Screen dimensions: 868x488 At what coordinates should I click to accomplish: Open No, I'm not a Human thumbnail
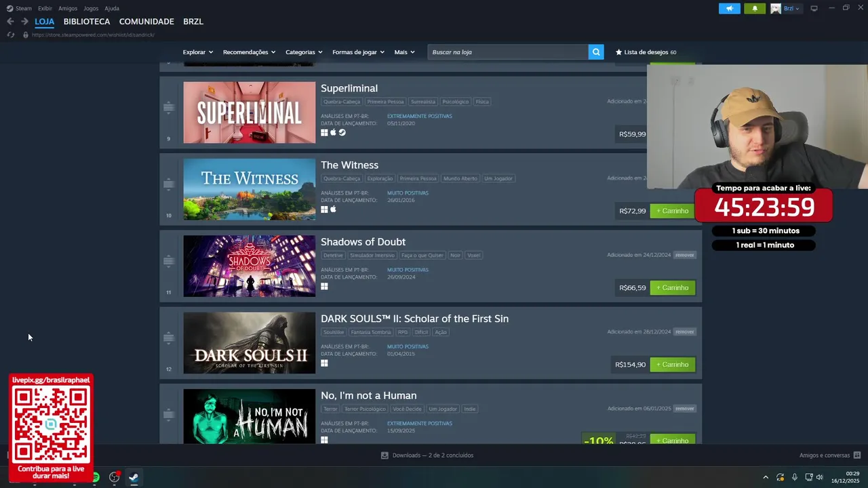pos(249,416)
